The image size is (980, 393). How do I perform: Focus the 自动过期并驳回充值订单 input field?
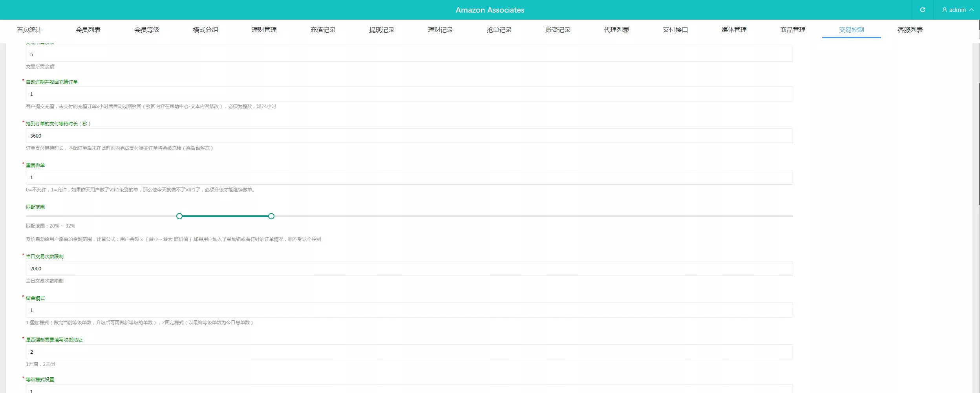pos(409,94)
